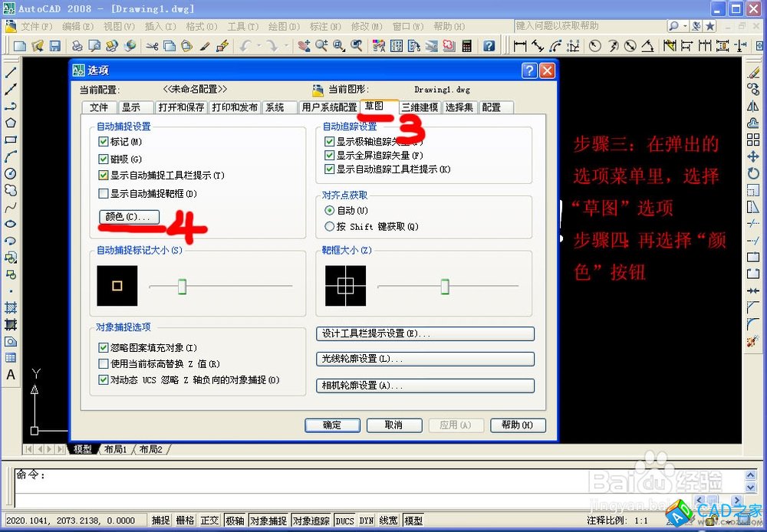Open the 工具(T) menu
This screenshot has width=767, height=532.
click(x=243, y=26)
